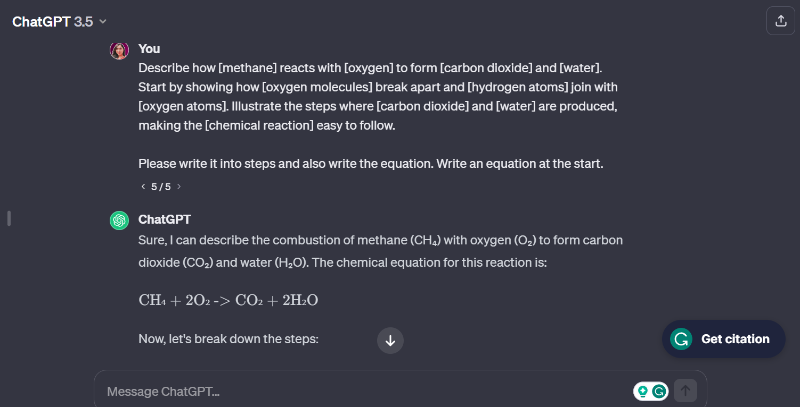The height and width of the screenshot is (407, 800).
Task: Click the "Please write it into steps" prompt line
Action: [x=370, y=163]
